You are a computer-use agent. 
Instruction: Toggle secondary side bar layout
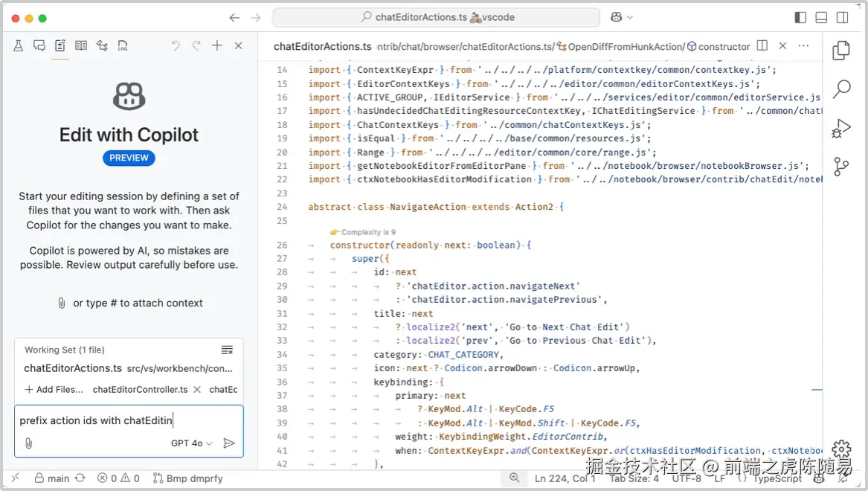pyautogui.click(x=843, y=18)
